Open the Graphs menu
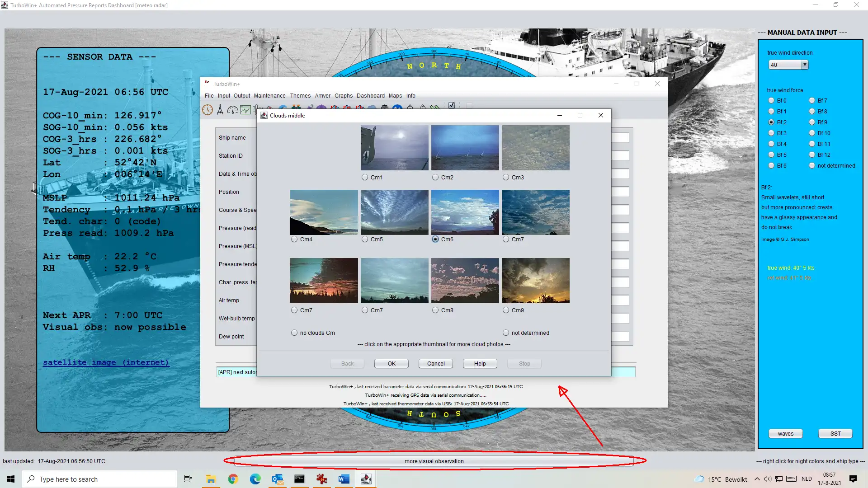The height and width of the screenshot is (488, 868). point(343,95)
